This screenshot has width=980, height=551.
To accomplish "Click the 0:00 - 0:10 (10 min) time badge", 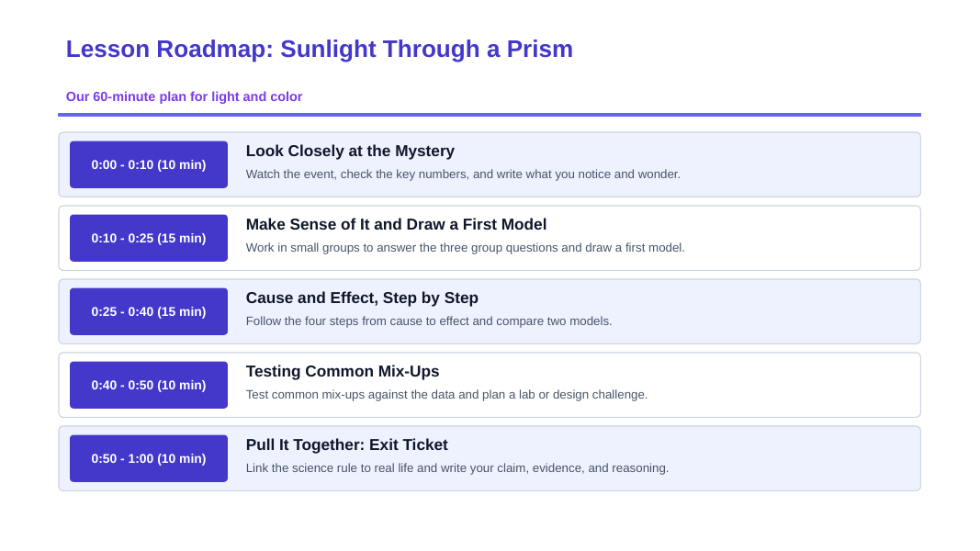I will pyautogui.click(x=149, y=164).
